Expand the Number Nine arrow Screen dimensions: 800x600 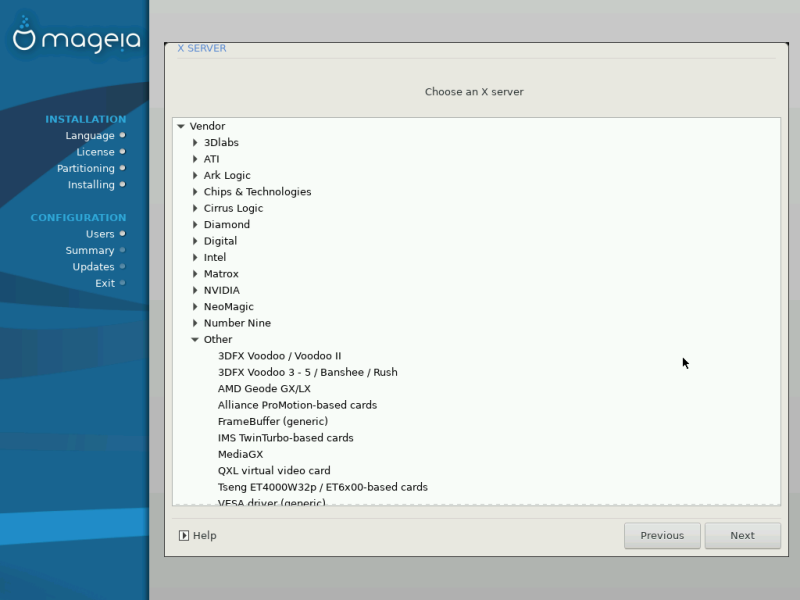pos(195,323)
